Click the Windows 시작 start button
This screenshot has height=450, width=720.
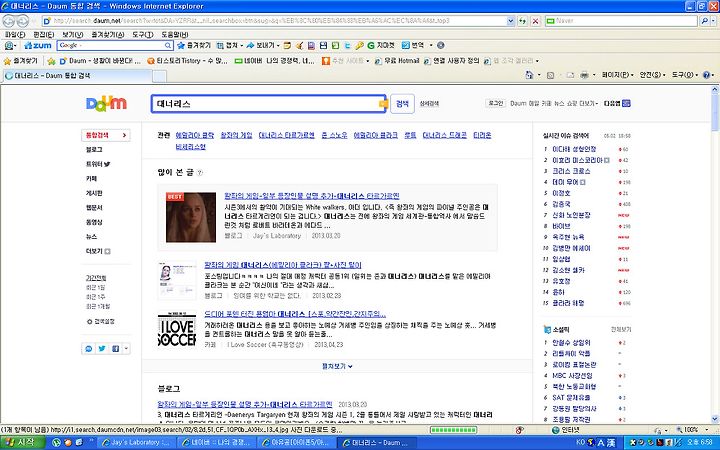[x=22, y=443]
